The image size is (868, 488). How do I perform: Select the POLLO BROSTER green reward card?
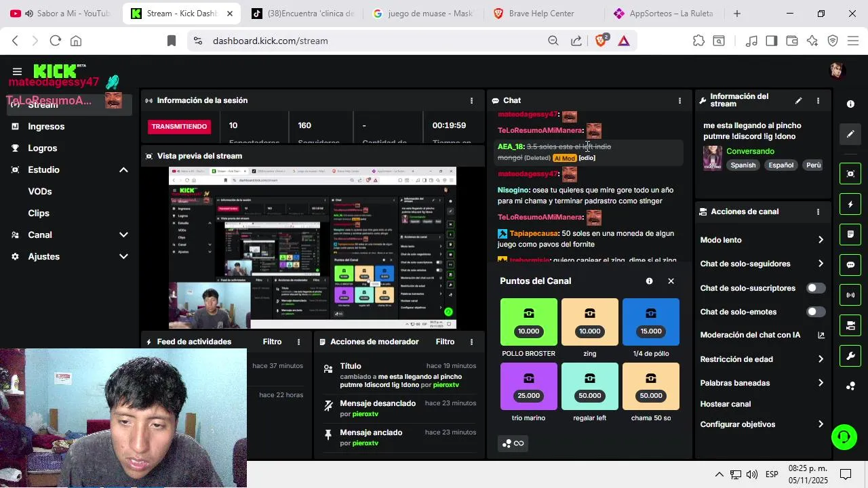pyautogui.click(x=528, y=322)
